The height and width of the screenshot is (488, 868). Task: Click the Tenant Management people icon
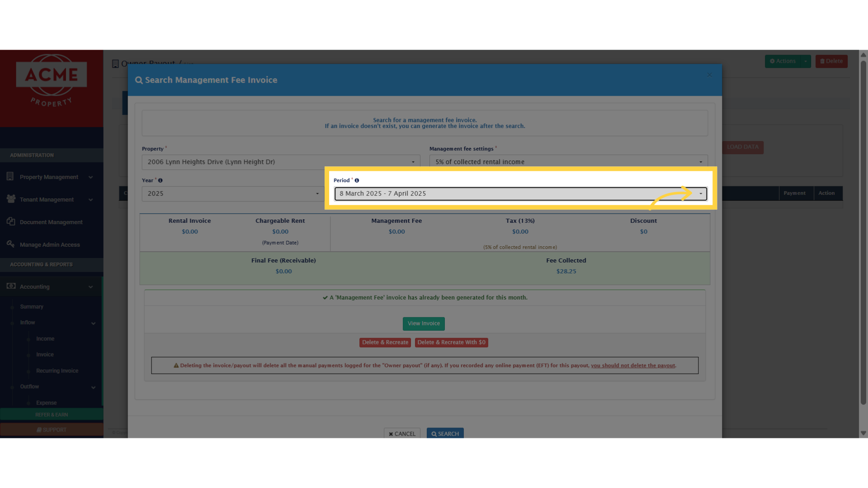[x=11, y=199]
